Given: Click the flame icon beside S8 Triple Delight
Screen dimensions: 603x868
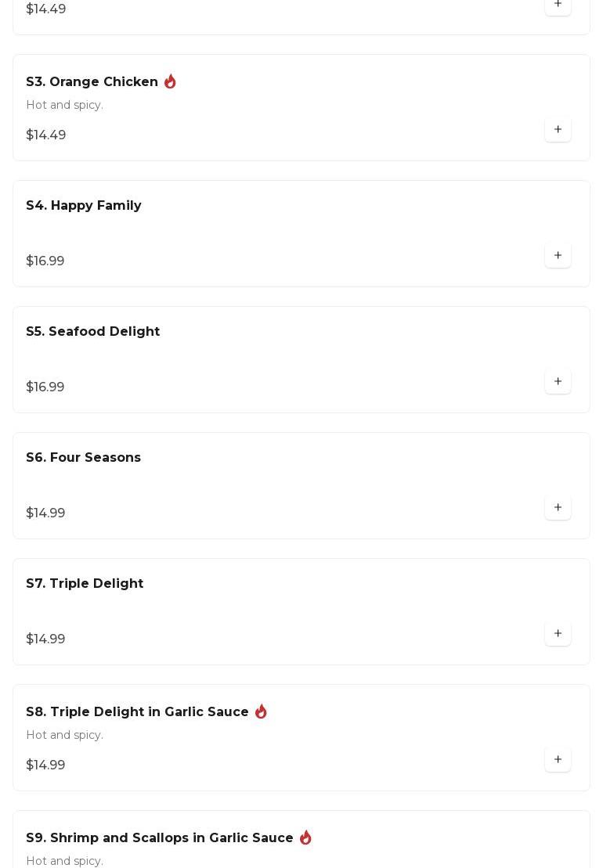Looking at the screenshot, I should coord(261,711).
